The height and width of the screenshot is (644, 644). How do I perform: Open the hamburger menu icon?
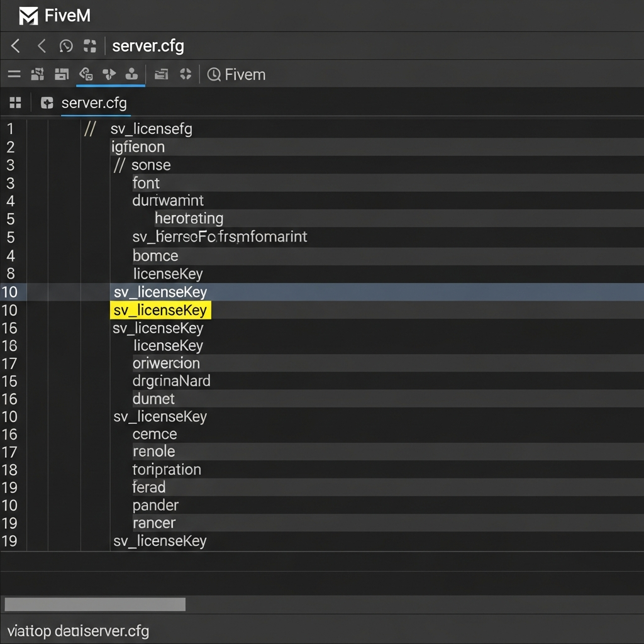click(14, 74)
